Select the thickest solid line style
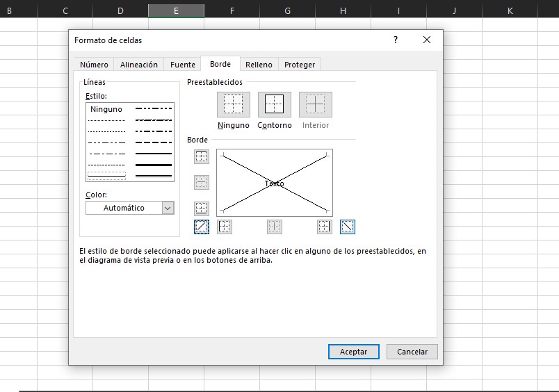 [153, 165]
